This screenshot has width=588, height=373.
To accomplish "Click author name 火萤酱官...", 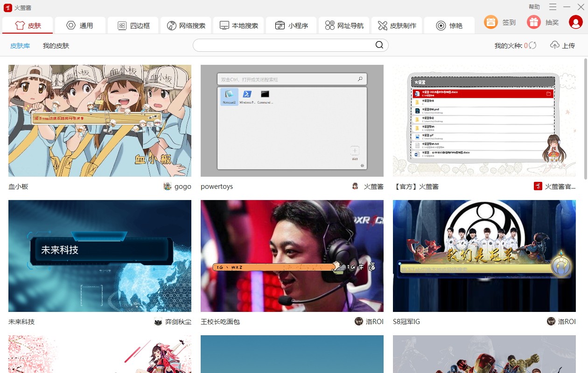I will point(560,186).
